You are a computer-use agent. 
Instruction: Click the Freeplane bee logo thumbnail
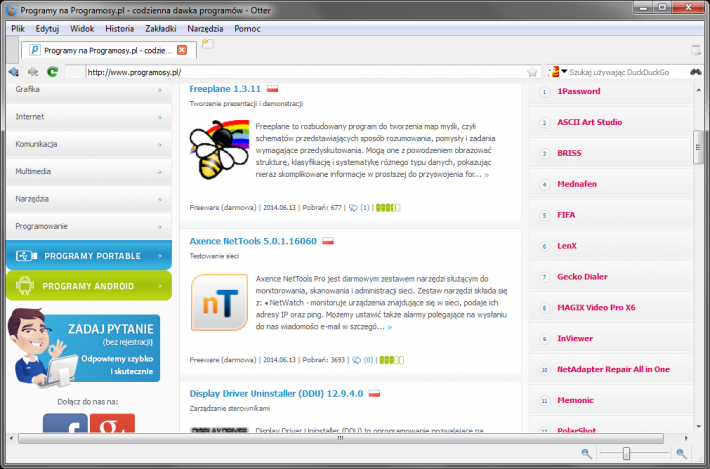point(220,149)
